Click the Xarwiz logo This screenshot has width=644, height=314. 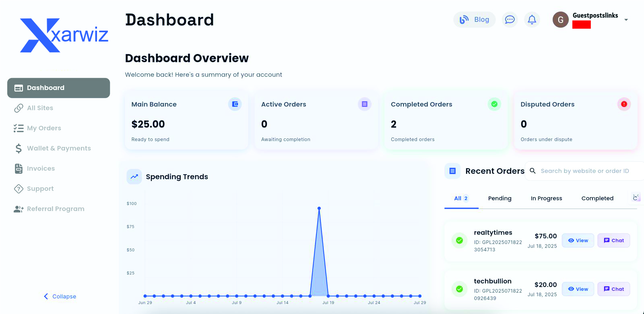64,35
